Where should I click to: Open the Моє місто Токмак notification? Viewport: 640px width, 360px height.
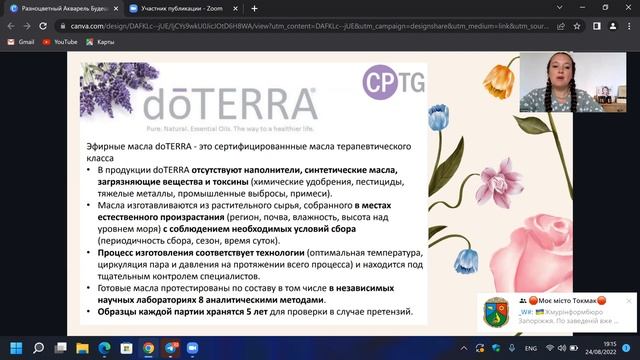[x=557, y=312]
